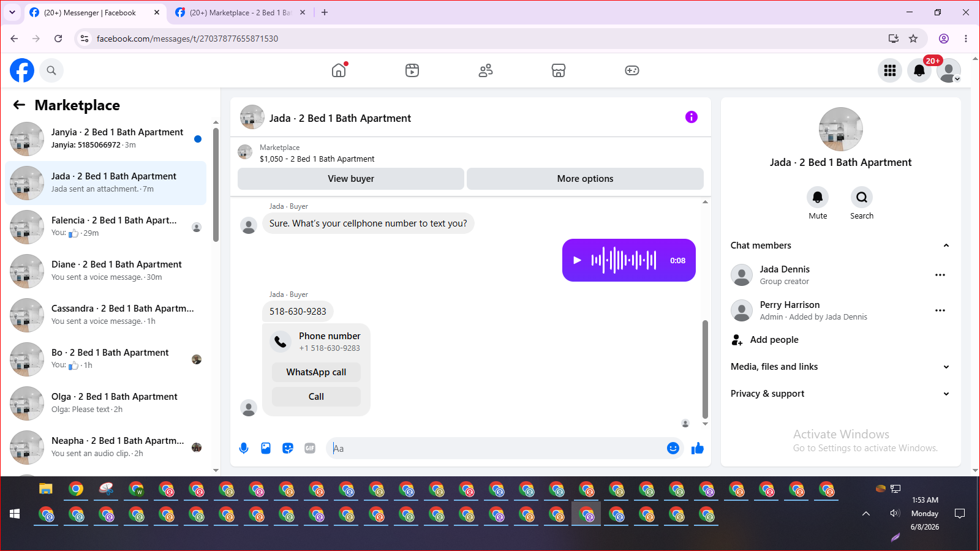The image size is (980, 551).
Task: Open options for Perry Harrison member
Action: 940,310
